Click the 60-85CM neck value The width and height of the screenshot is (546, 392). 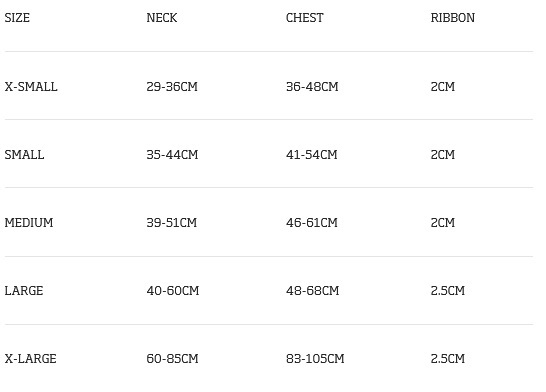pyautogui.click(x=172, y=359)
